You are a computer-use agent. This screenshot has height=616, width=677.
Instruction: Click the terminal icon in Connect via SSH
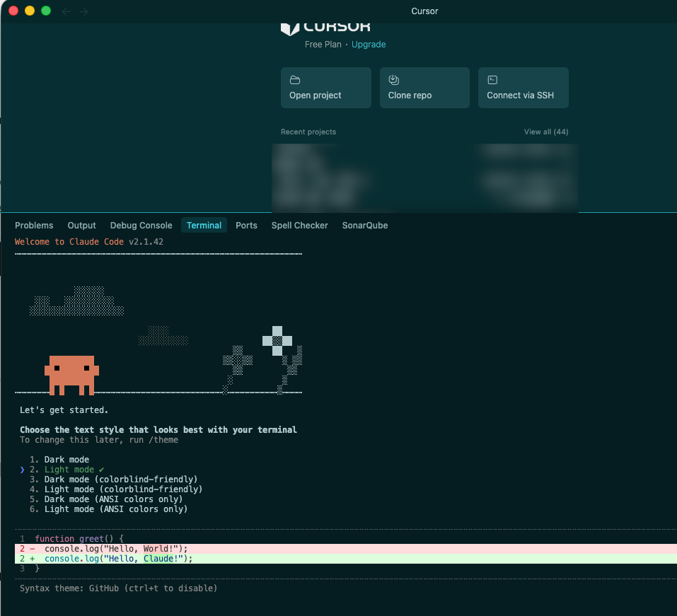[493, 80]
